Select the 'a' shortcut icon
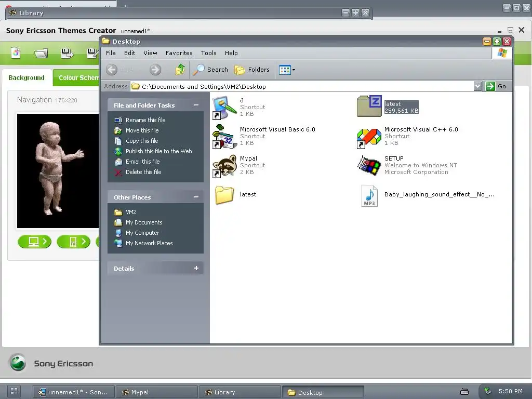532x399 pixels. pos(224,107)
